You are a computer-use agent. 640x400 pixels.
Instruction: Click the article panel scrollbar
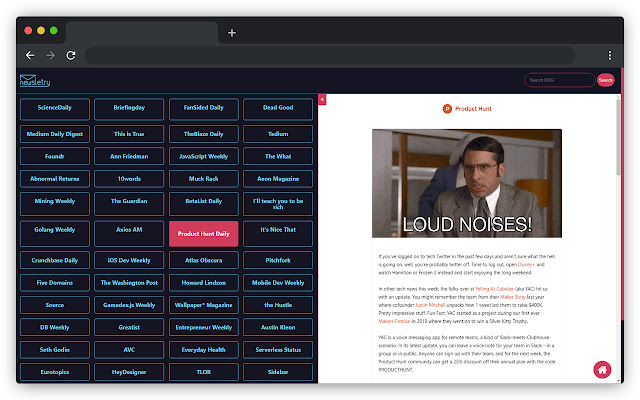pos(618,137)
